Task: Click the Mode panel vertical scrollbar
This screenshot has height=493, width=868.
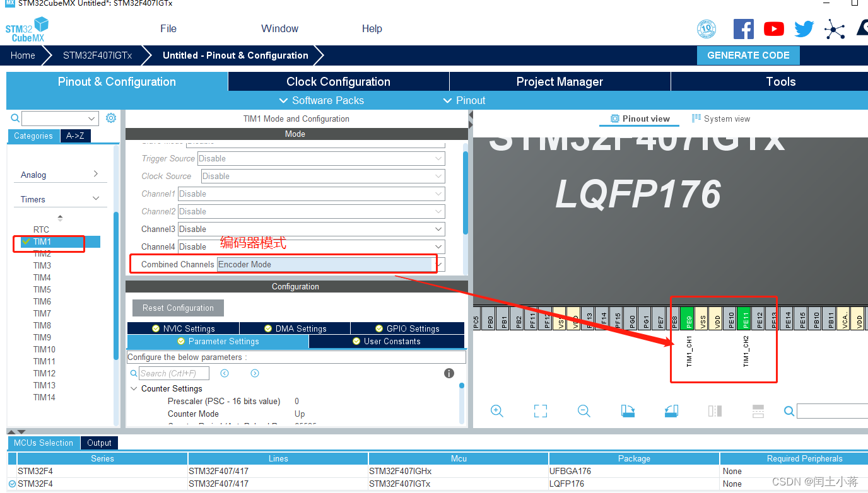Action: 466,193
